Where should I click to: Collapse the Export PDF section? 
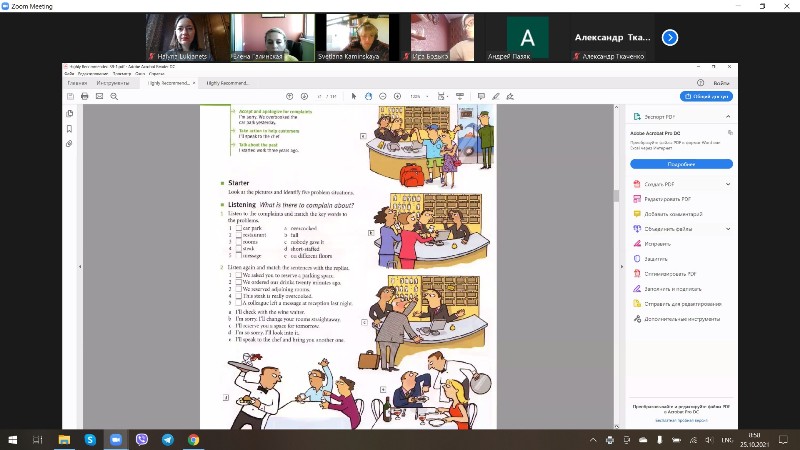tap(728, 117)
